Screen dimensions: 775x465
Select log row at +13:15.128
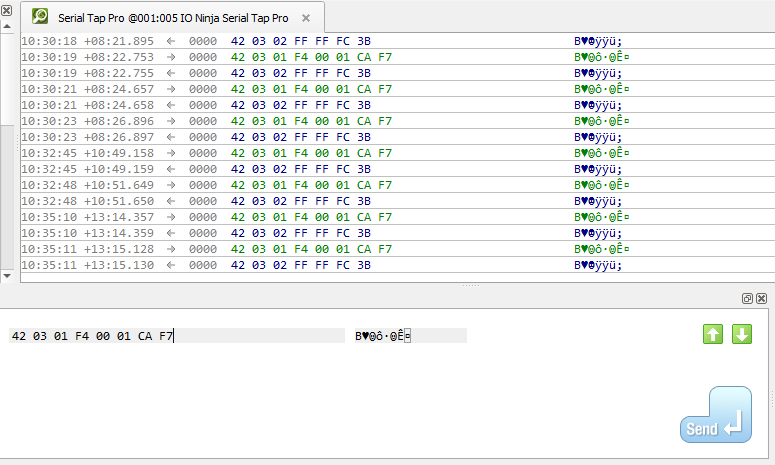(x=398, y=249)
